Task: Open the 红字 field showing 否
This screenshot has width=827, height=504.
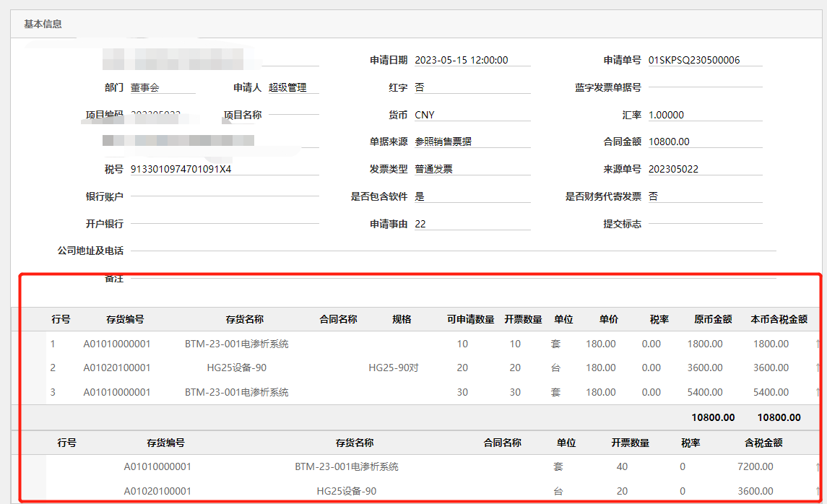Action: click(x=472, y=87)
